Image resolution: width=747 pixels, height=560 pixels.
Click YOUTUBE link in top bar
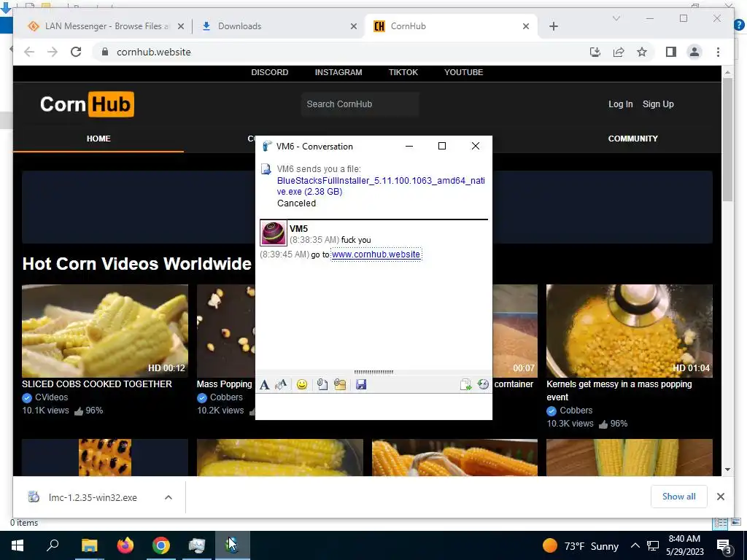click(463, 72)
